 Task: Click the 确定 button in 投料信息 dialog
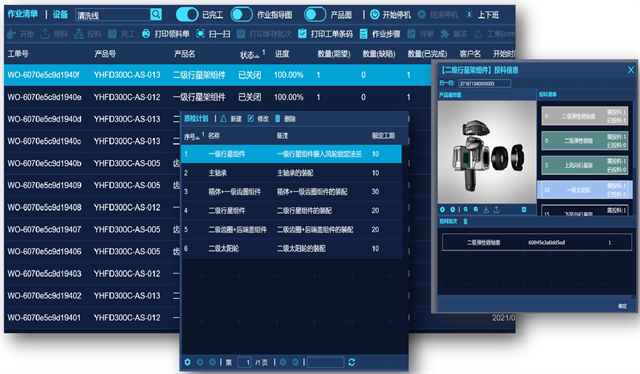622,306
